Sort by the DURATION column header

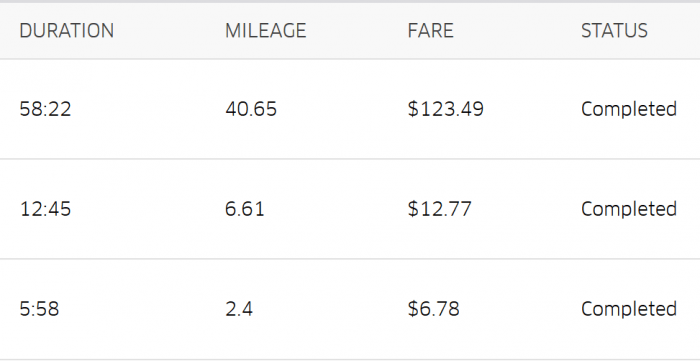point(67,31)
